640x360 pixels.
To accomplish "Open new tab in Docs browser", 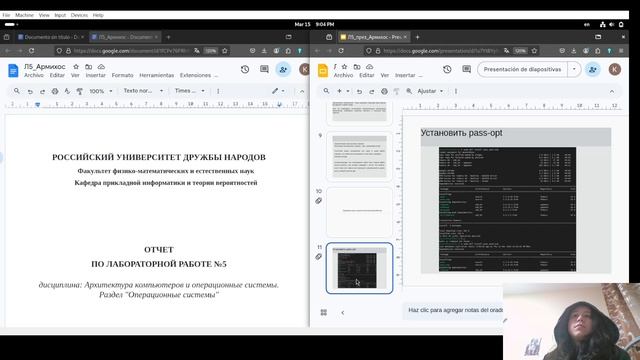I will coord(168,37).
